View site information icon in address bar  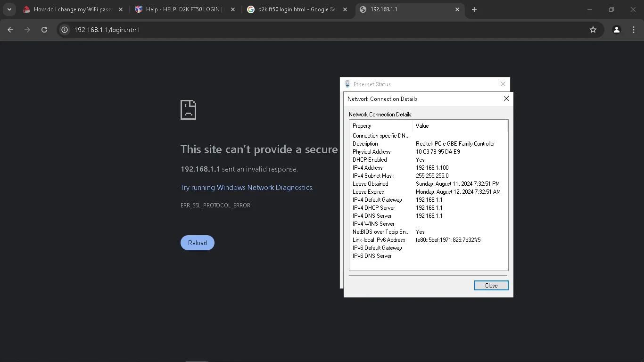coord(65,30)
